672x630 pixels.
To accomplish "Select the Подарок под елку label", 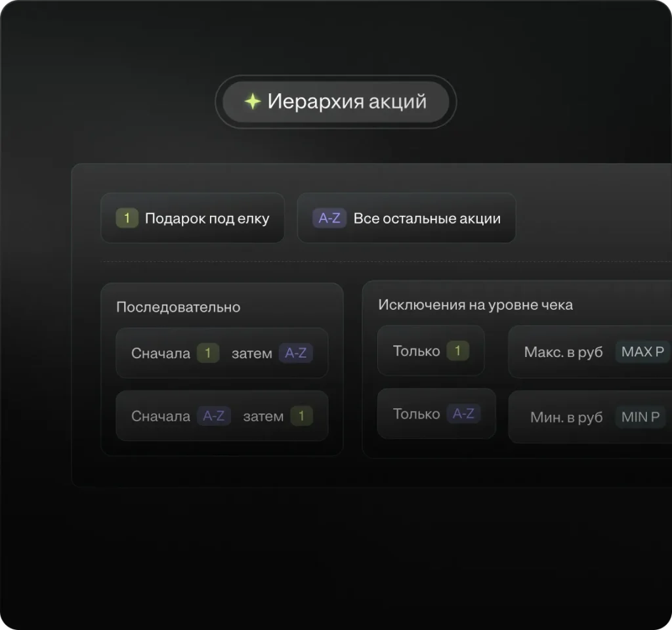I will pyautogui.click(x=207, y=219).
